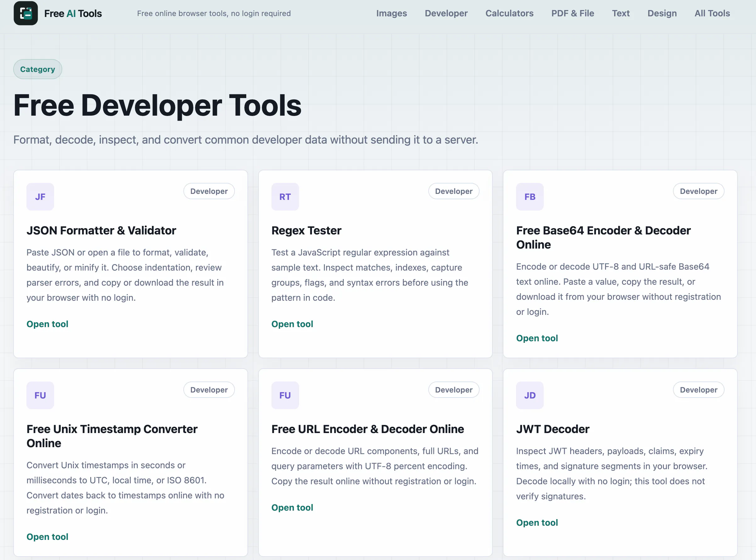This screenshot has height=560, width=756.
Task: Open tool link for Regex Tester
Action: pyautogui.click(x=292, y=324)
